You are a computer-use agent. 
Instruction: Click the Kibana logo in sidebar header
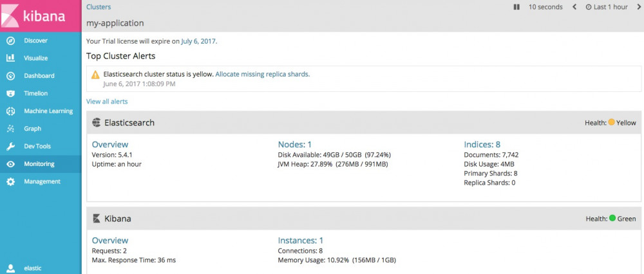click(x=40, y=16)
